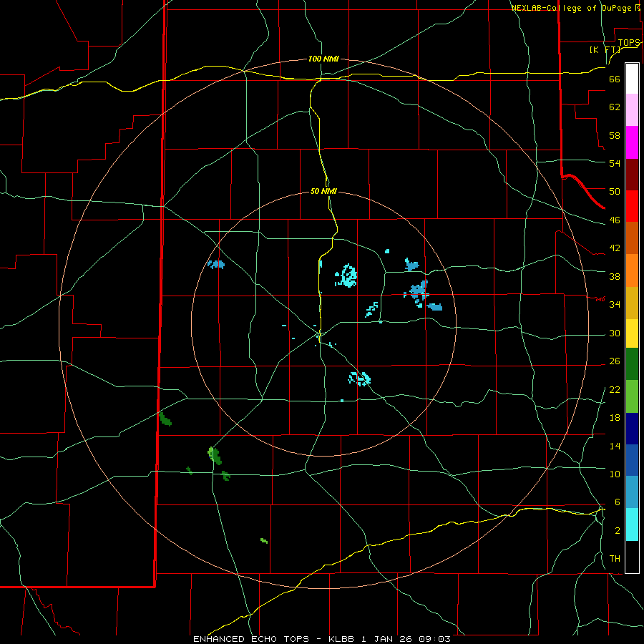Click the "1 JAN 26 09:03" timestamp

click(x=406, y=639)
